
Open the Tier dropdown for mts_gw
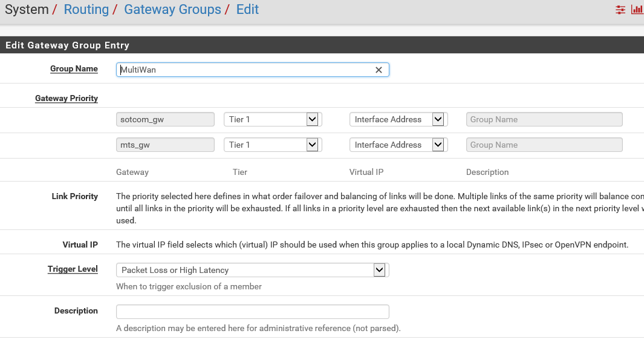pos(272,145)
